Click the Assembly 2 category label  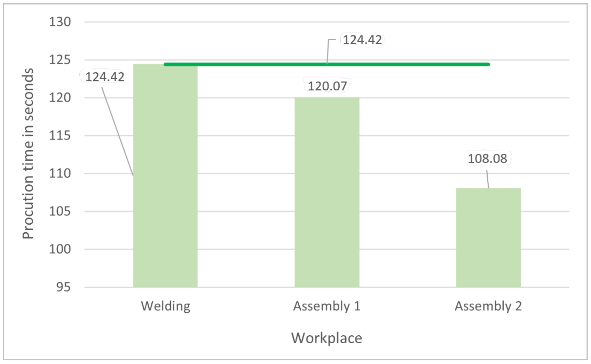488,306
